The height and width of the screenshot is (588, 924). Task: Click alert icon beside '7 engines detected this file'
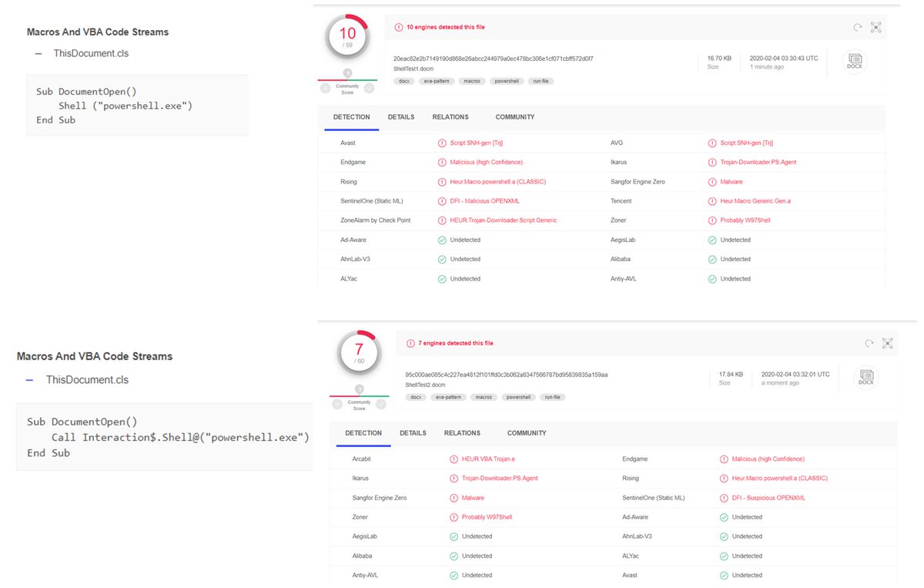point(410,343)
